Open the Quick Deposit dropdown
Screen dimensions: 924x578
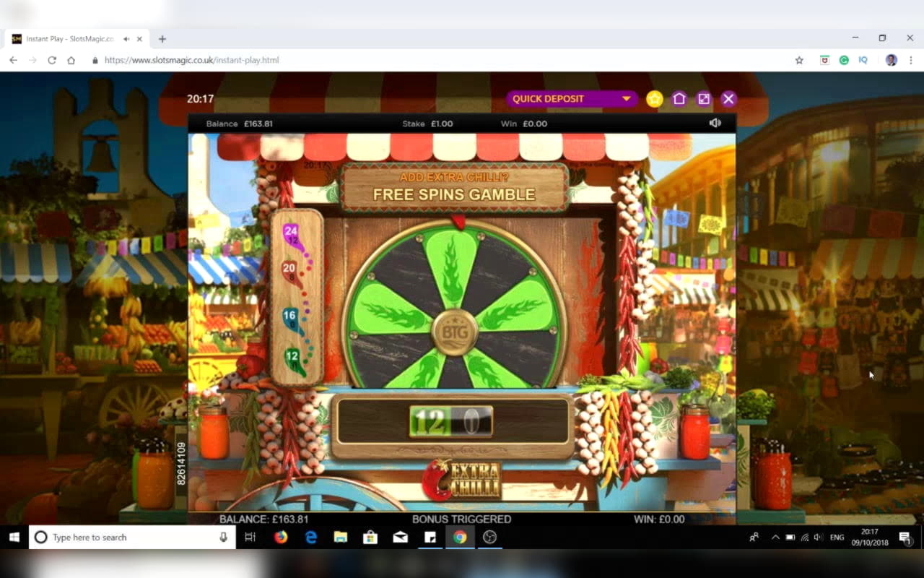pyautogui.click(x=572, y=99)
